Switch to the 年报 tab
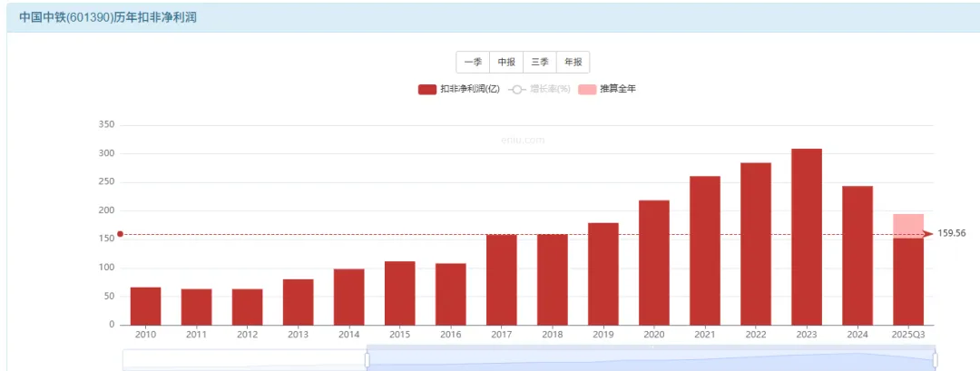 tap(573, 63)
